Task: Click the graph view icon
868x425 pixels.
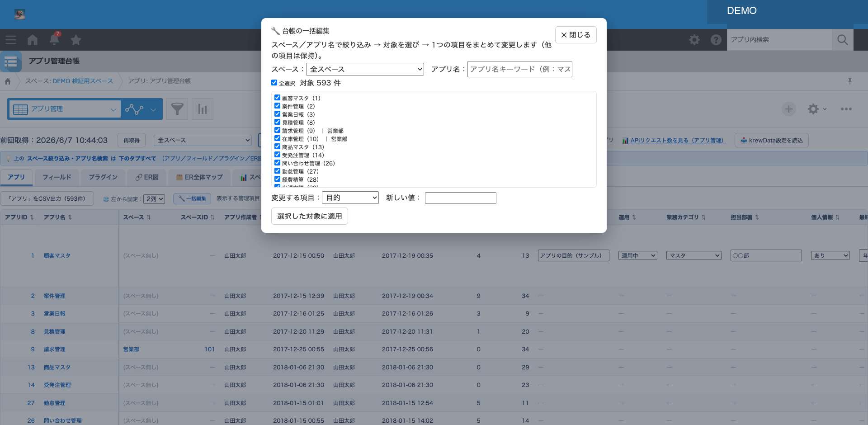Action: 134,109
